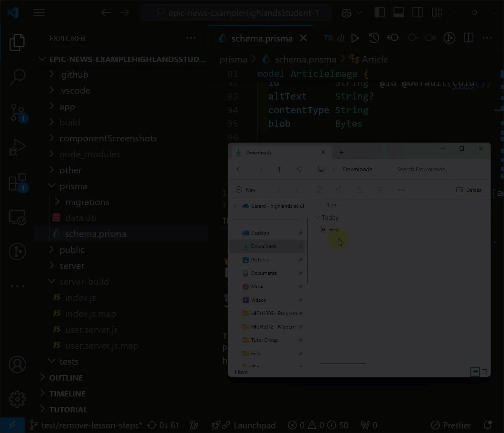Open the Explorer view in activity bar

17,43
